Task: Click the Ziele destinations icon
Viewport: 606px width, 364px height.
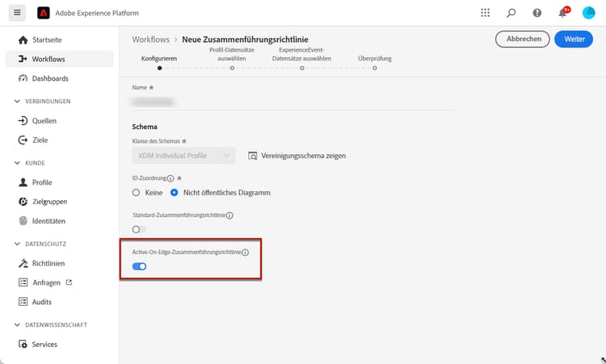Action: pyautogui.click(x=23, y=140)
